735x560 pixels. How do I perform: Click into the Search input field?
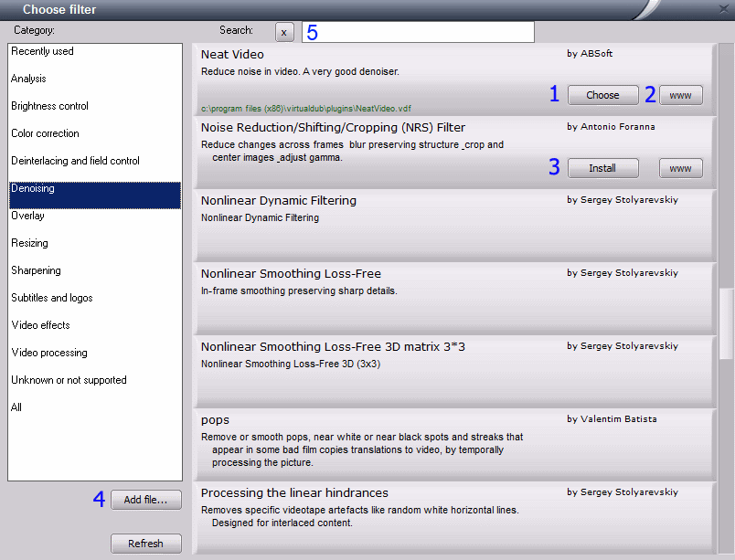point(418,32)
